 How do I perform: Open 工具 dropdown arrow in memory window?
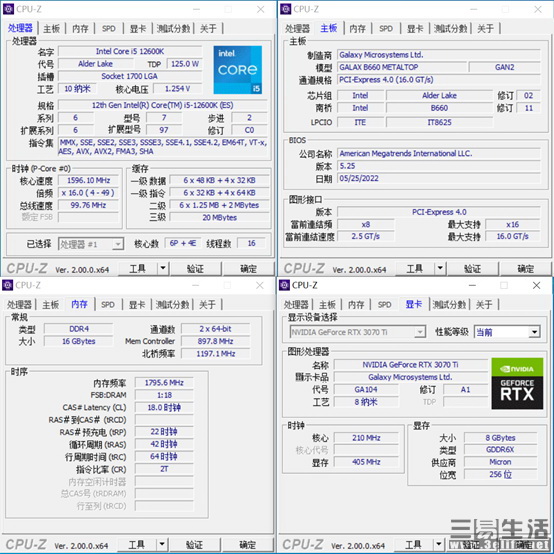161,544
